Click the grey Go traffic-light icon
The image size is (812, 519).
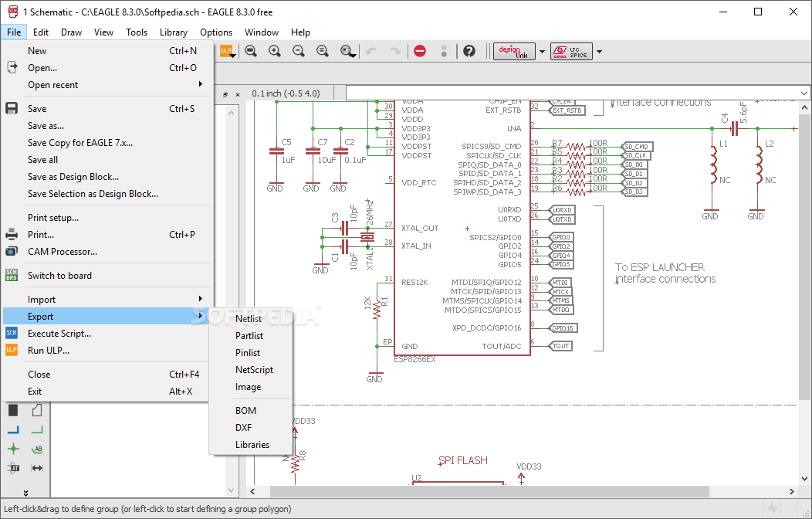444,51
